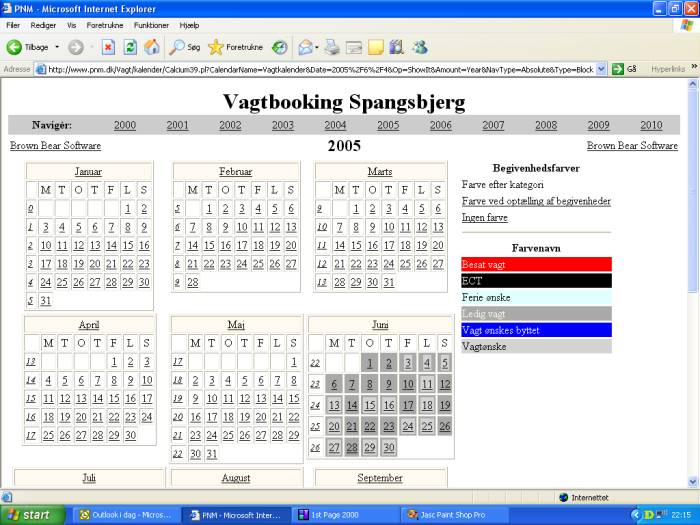700x525 pixels.
Task: Open the Vis menu
Action: pos(71,25)
